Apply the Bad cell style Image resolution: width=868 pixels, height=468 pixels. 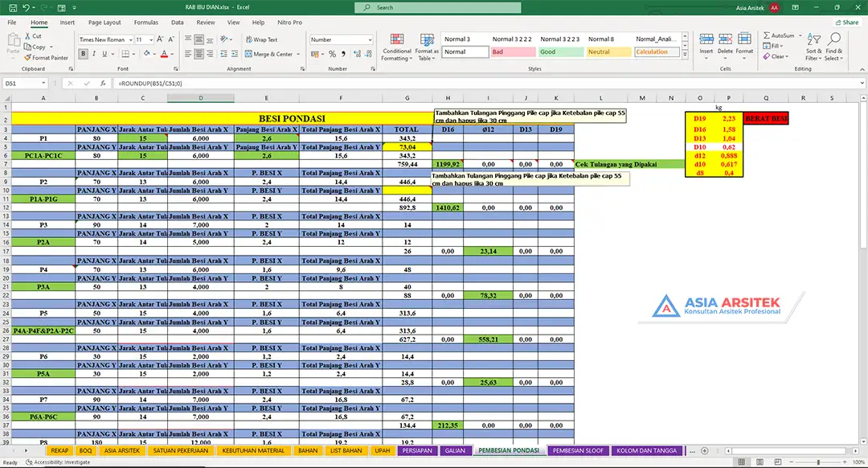point(513,52)
